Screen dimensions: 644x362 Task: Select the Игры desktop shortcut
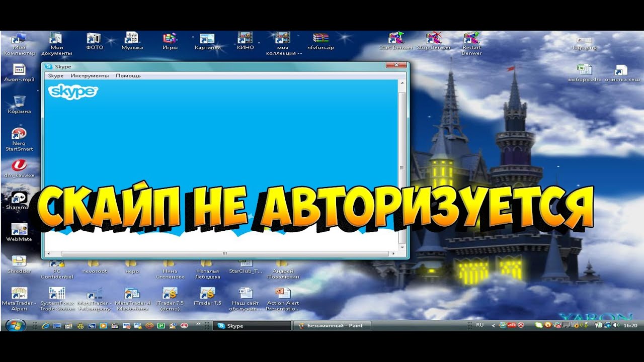(170, 42)
